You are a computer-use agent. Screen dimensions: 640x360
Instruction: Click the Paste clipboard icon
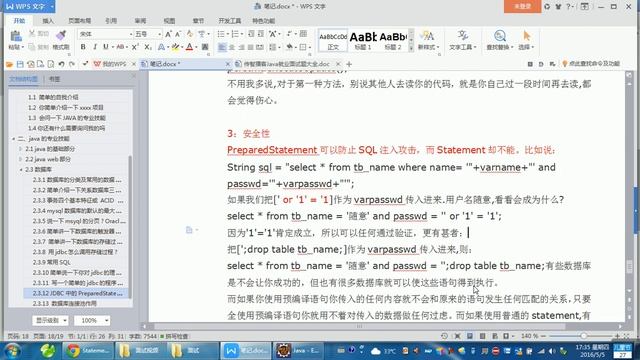(x=16, y=36)
